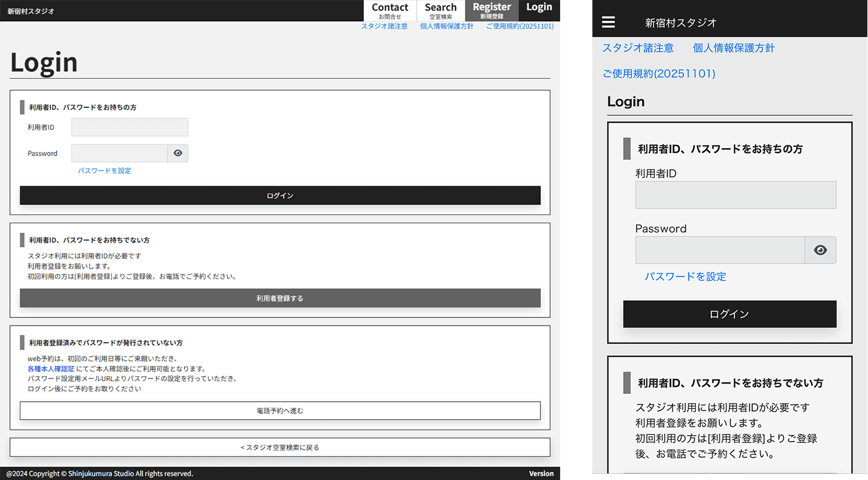
Task: Open desktop 個人情報保護方針 link
Action: tap(446, 26)
